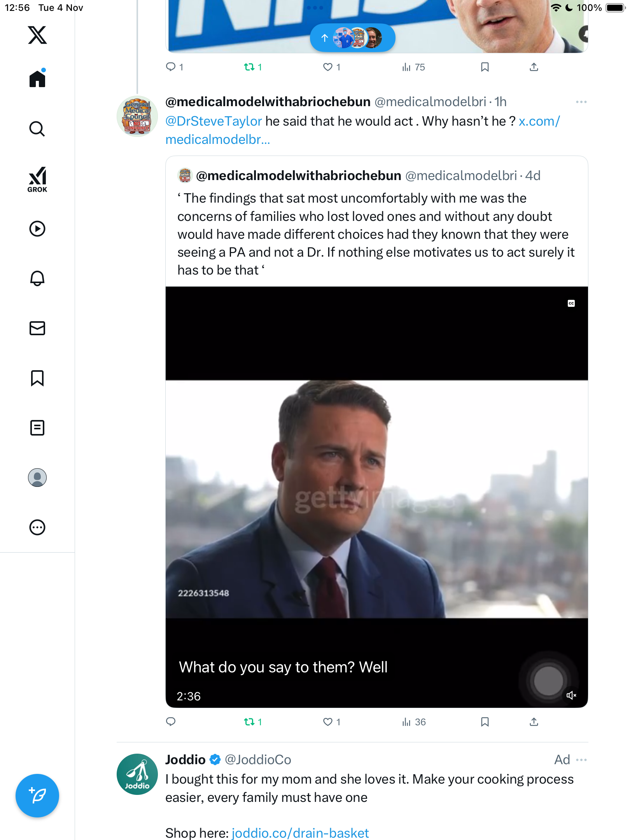
Task: Tap the new posts pill with avatars
Action: click(352, 38)
